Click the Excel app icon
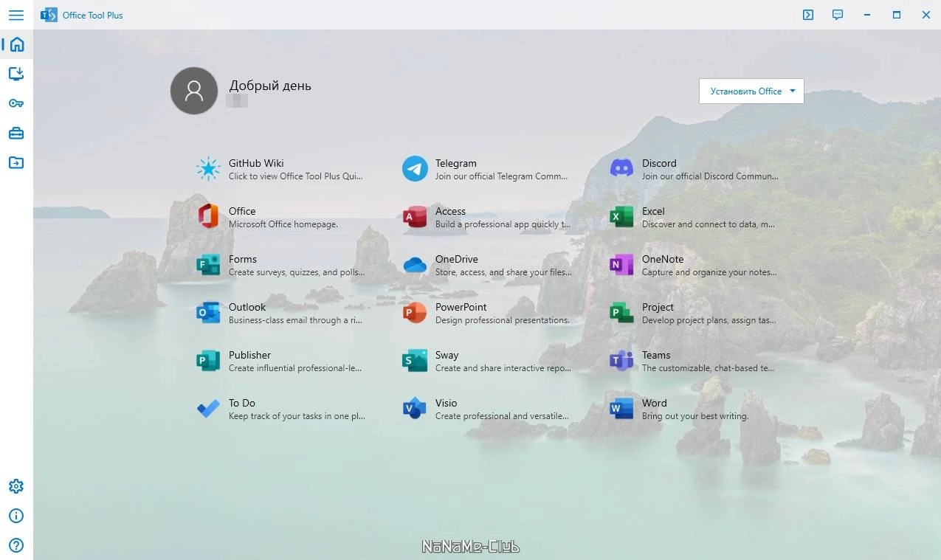This screenshot has height=560, width=941. coord(621,217)
